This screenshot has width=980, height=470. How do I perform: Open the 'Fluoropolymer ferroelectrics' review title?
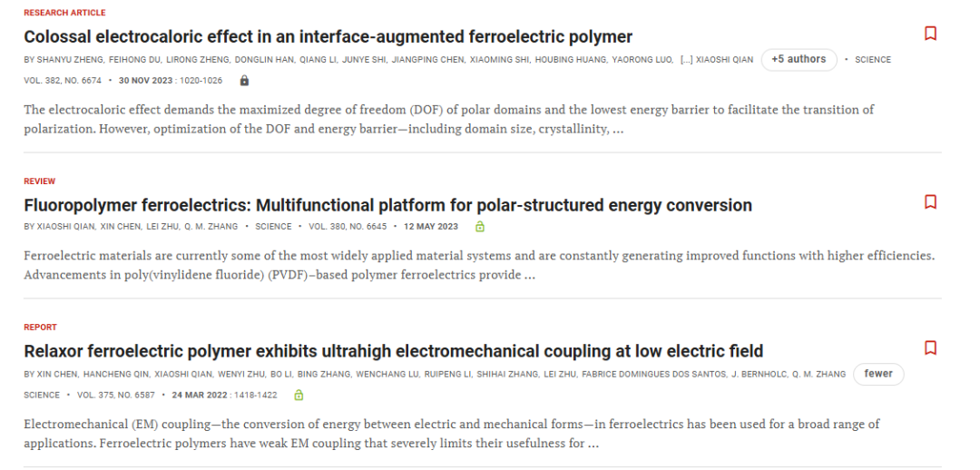[x=387, y=206]
